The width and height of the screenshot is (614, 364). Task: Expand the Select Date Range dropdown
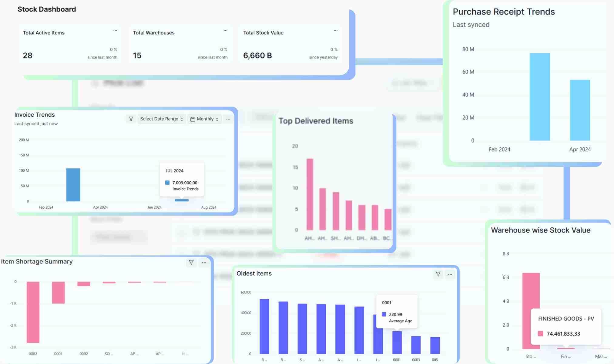161,119
